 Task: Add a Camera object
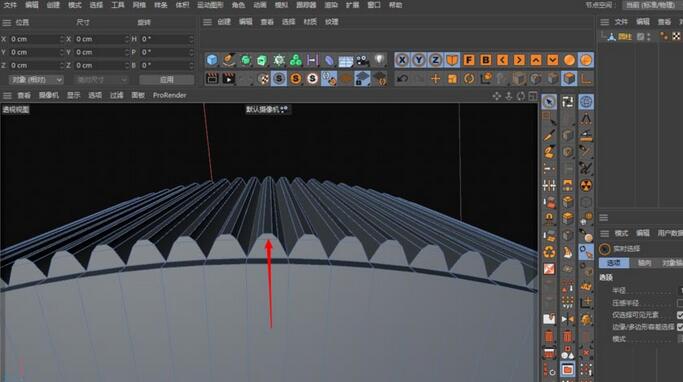click(362, 60)
